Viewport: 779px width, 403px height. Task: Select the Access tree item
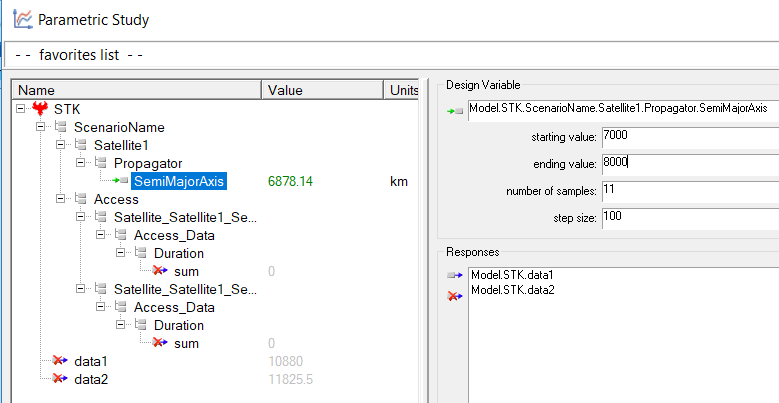(x=116, y=199)
